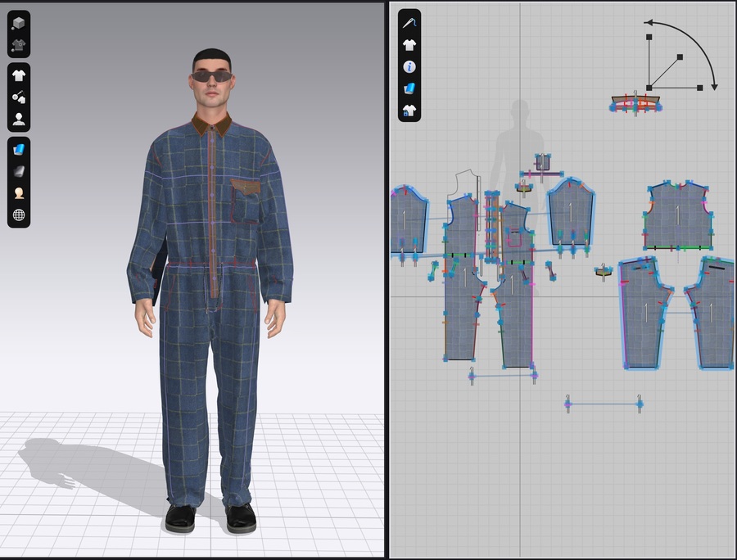Select the blue textured surface render style
This screenshot has height=560, width=737.
(x=19, y=149)
